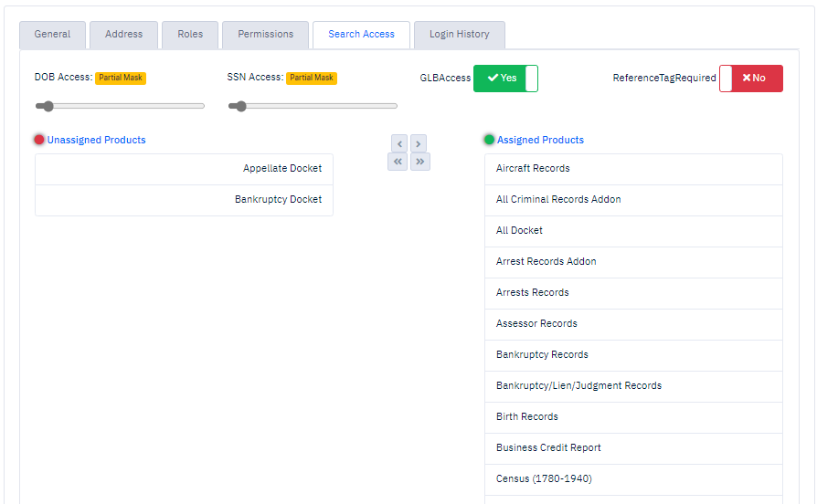Open the Login History tab
Screen dimensions: 817x504
coord(460,35)
